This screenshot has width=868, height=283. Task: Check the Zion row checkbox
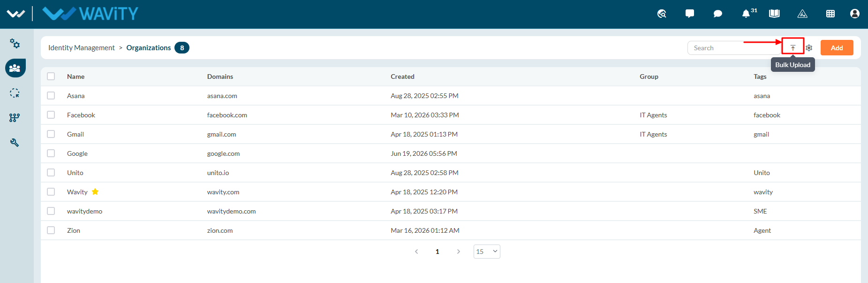pyautogui.click(x=51, y=230)
